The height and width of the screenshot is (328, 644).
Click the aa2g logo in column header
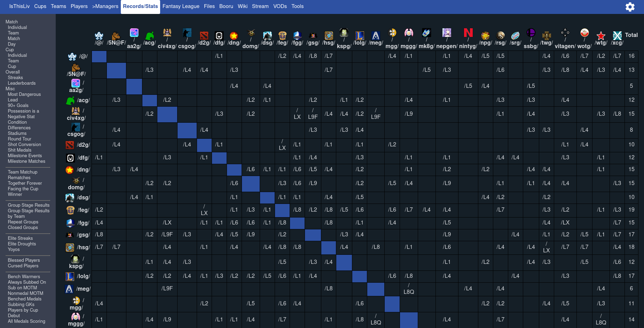pos(134,32)
